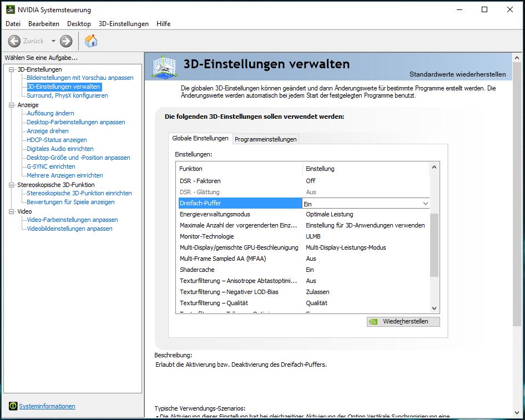Select Texturfilterung – Qualität row

pyautogui.click(x=304, y=303)
